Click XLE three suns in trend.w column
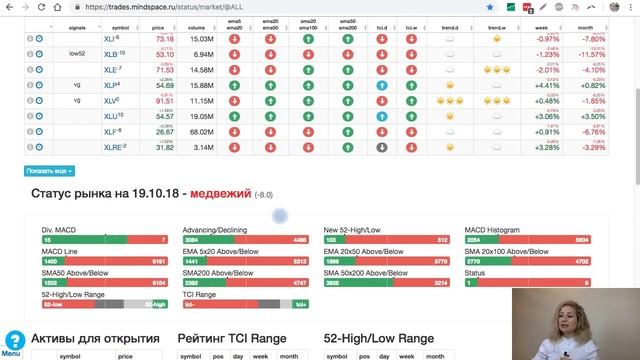The image size is (640, 360). [x=497, y=69]
